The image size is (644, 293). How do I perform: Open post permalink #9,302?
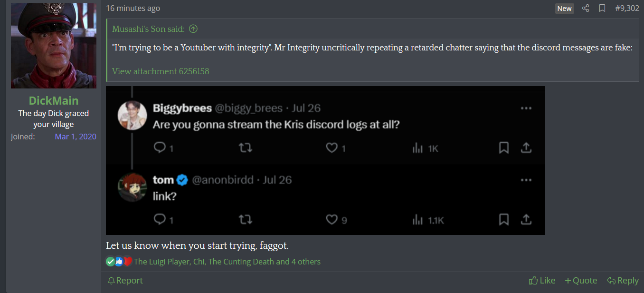coord(627,8)
